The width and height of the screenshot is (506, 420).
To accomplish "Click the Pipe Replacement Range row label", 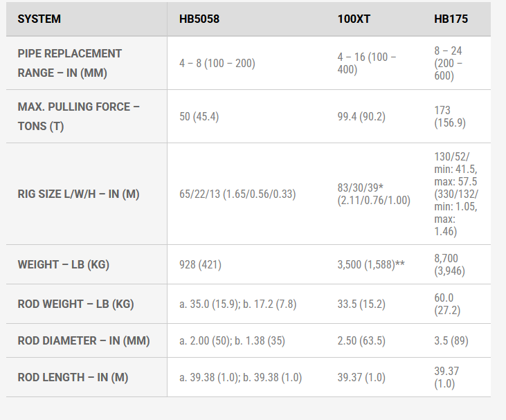I will pos(69,63).
